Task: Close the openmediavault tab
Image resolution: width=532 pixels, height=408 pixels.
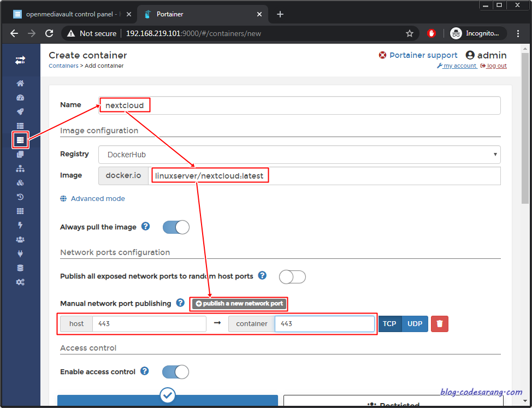Action: tap(128, 14)
